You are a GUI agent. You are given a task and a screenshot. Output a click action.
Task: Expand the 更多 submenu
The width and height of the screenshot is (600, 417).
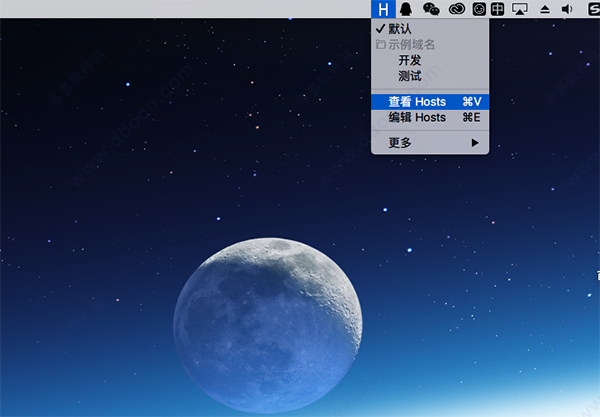coord(430,143)
